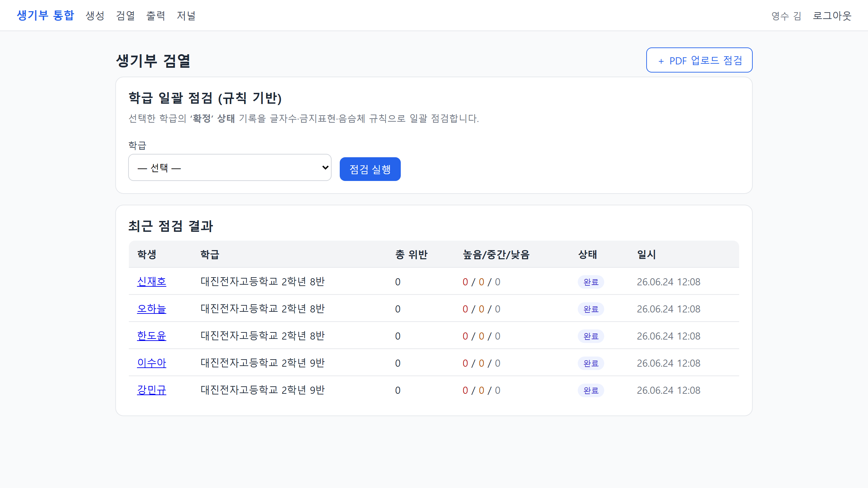Click total violations count in 한도윤's row
This screenshot has height=488, width=868.
tap(398, 336)
